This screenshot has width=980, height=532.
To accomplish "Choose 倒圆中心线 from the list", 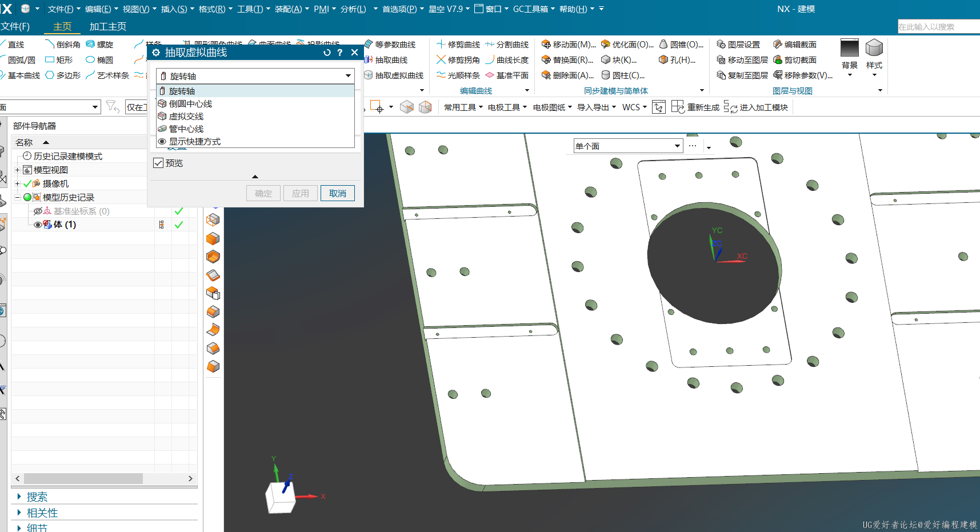I will click(255, 104).
